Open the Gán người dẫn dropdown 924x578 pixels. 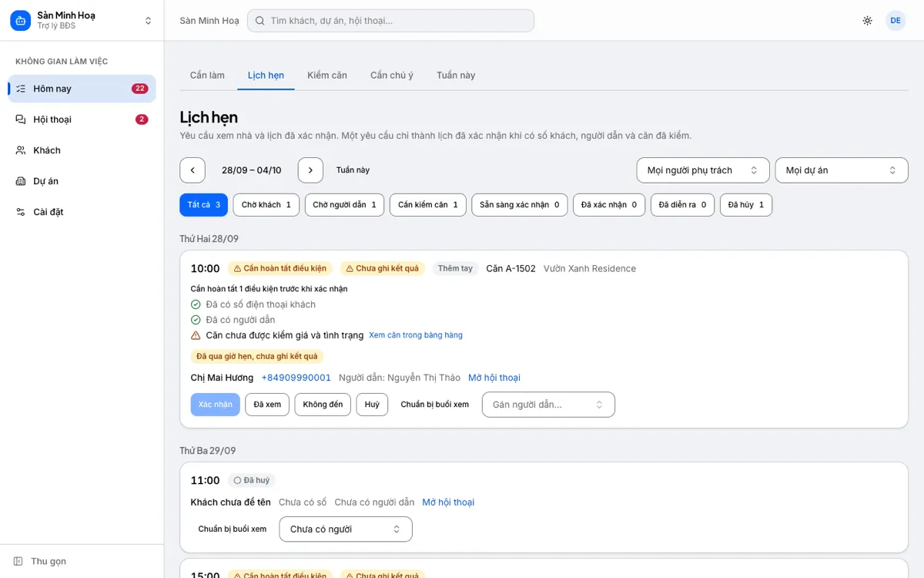coord(548,405)
